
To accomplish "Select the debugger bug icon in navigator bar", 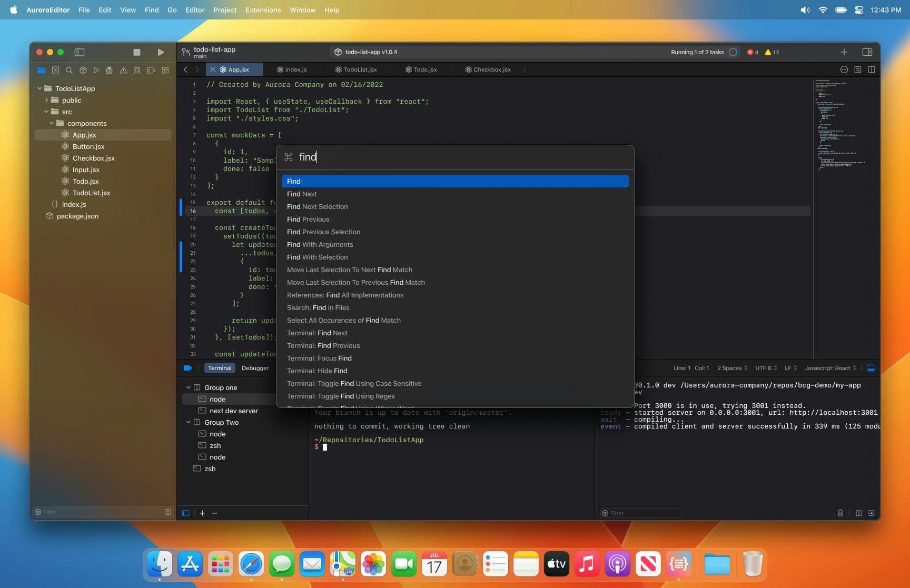I will 110,70.
